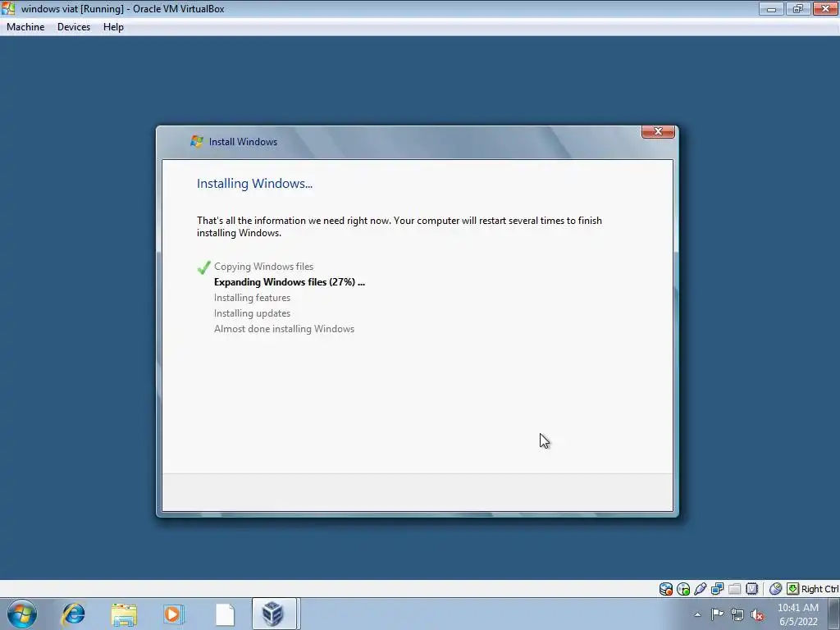This screenshot has width=840, height=630.
Task: Click the VirtualBox taskbar button
Action: point(274,614)
